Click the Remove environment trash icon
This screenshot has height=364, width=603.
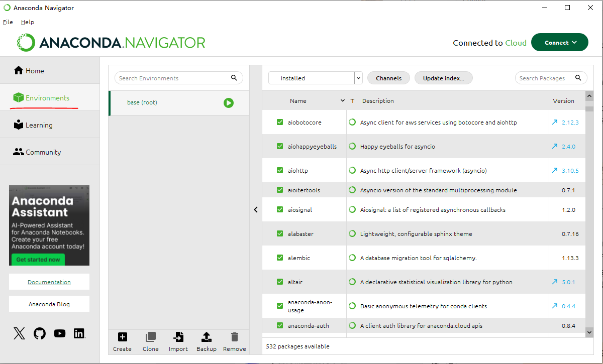234,337
